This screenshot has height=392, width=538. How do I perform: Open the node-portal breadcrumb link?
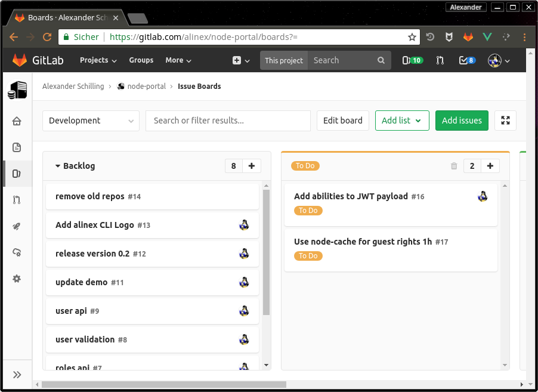pos(146,86)
